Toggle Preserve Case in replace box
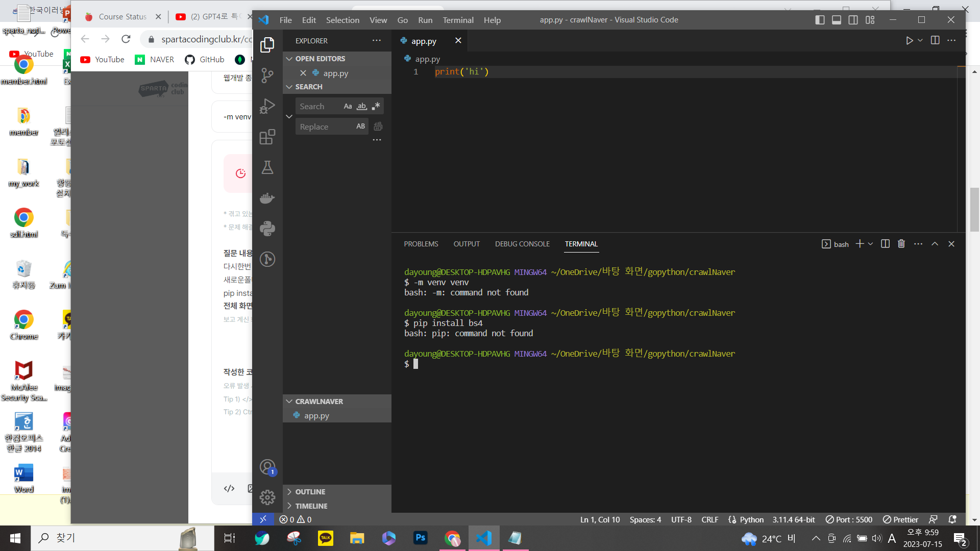980x551 pixels. (360, 127)
